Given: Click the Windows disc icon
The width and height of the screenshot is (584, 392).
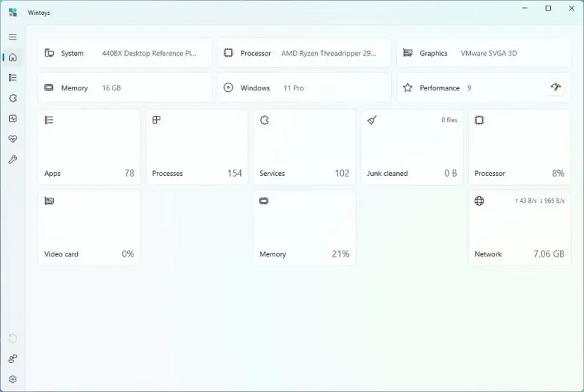Looking at the screenshot, I should click(228, 88).
